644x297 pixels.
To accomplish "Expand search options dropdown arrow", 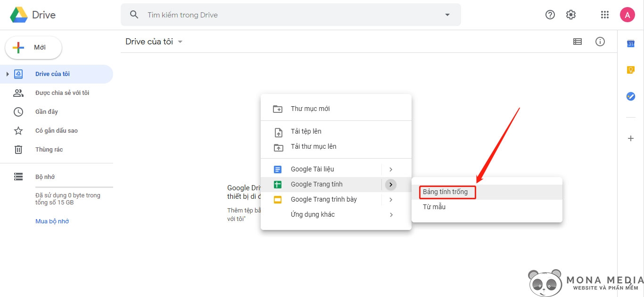I will tap(447, 15).
